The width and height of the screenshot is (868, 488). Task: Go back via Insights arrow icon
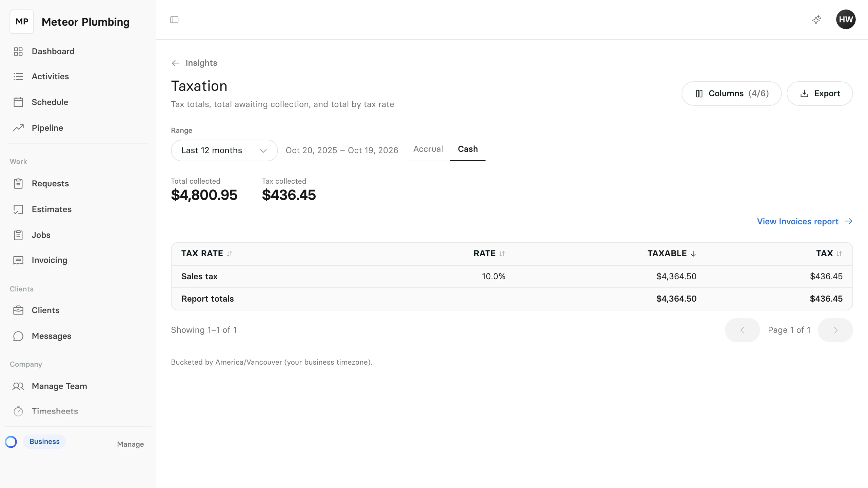[x=176, y=63]
